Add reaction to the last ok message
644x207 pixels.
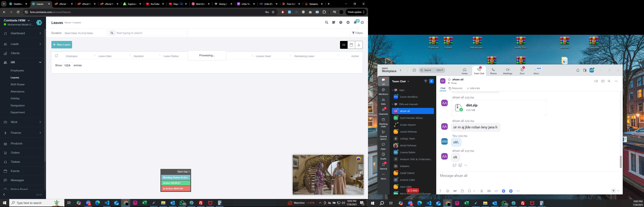click(460, 165)
